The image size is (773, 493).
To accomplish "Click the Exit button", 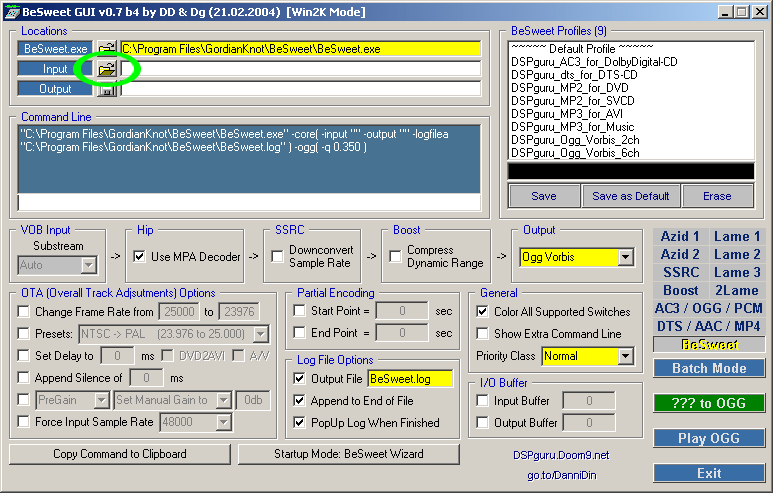I will tap(709, 473).
